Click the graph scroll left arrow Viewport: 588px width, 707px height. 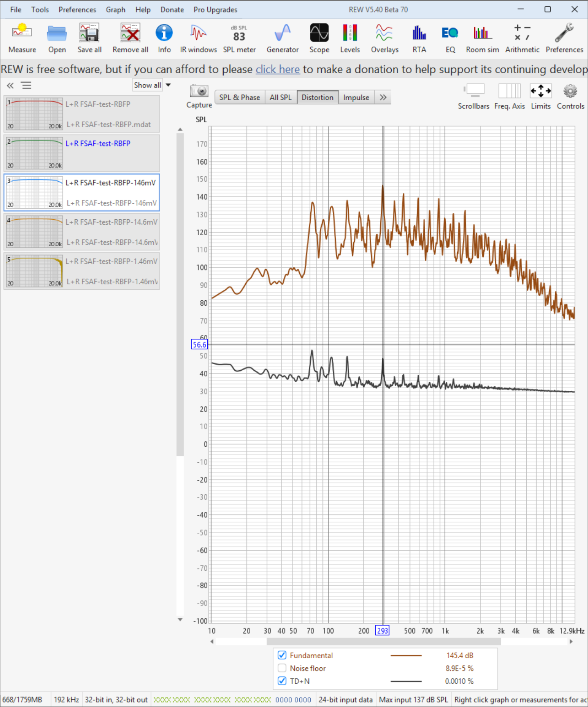[x=212, y=642]
